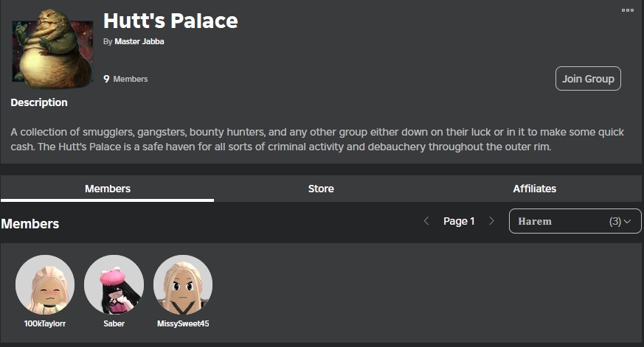The width and height of the screenshot is (644, 347).
Task: Click the Hutt's Palace group logo image
Action: pyautogui.click(x=52, y=49)
